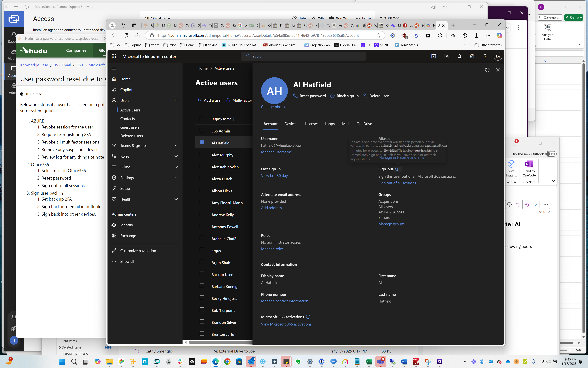Open the Share dropdown in Excel
The image size is (588, 368).
(x=581, y=17)
